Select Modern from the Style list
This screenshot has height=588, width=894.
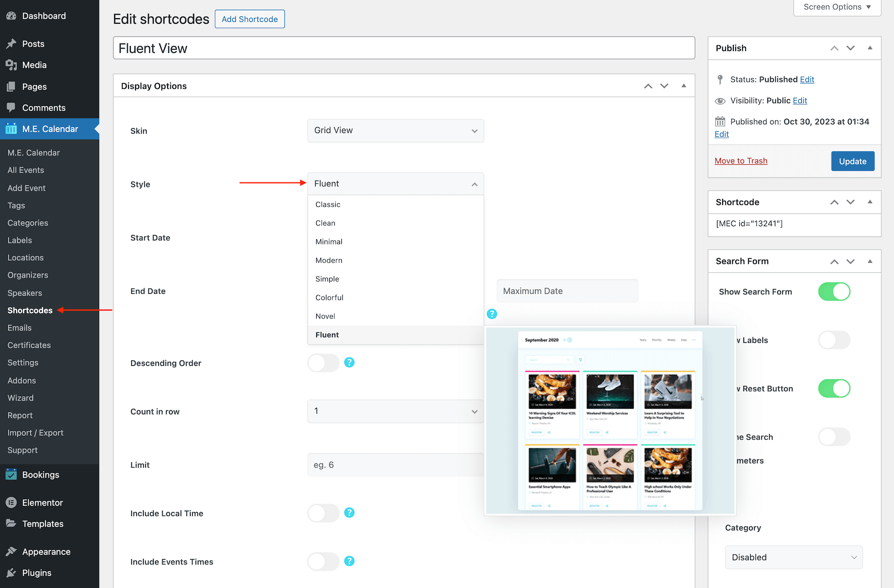[x=329, y=260]
